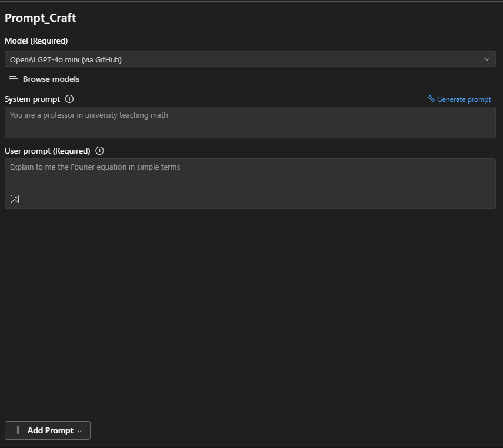
Task: Click the Generate prompt link text
Action: point(464,99)
